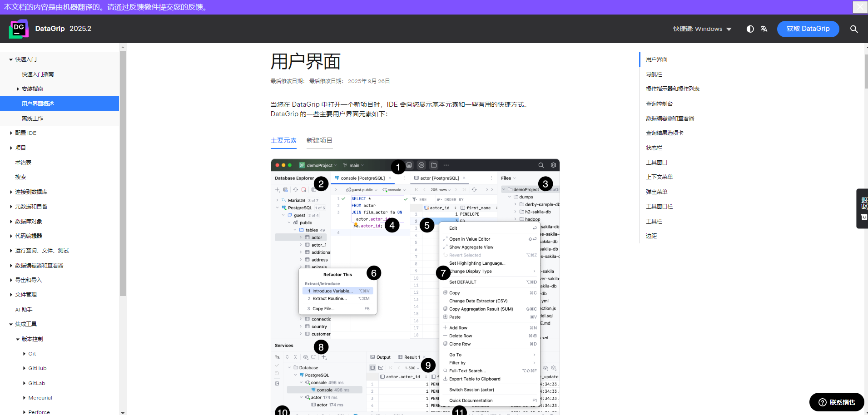Open Mercurial in the sidebar

pos(40,398)
